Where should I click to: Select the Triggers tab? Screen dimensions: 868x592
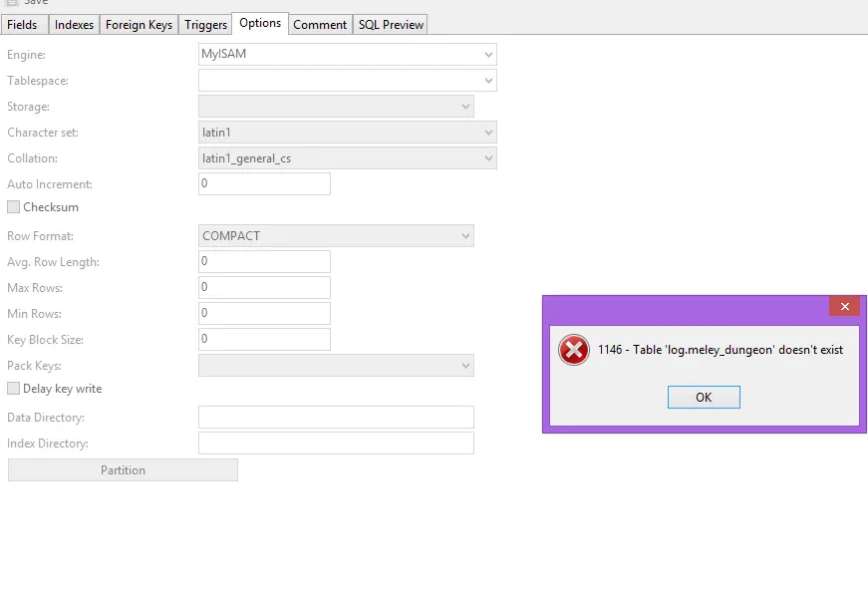205,25
